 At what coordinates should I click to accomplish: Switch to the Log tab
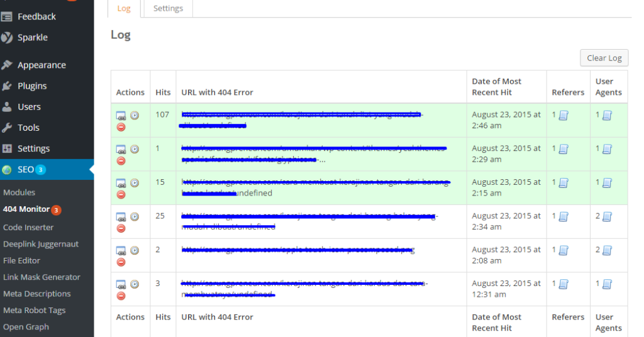tap(124, 8)
